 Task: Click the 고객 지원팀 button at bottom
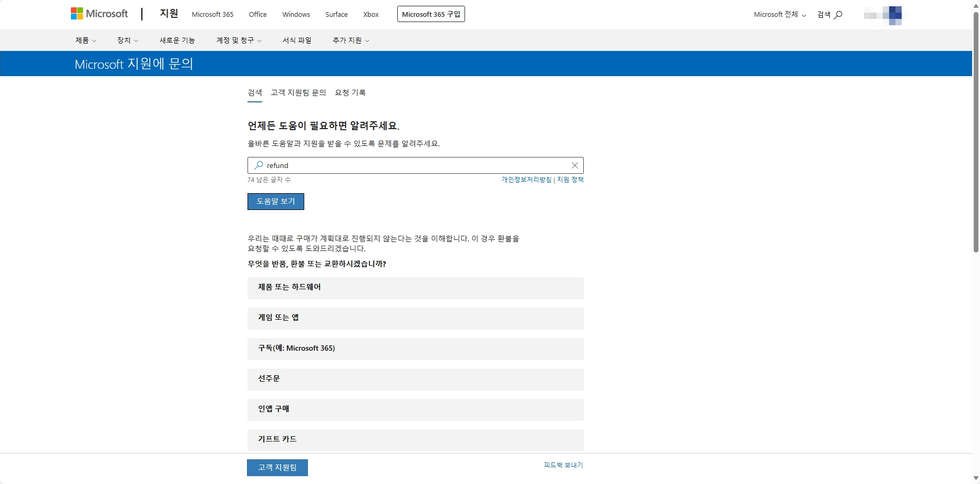pos(277,468)
